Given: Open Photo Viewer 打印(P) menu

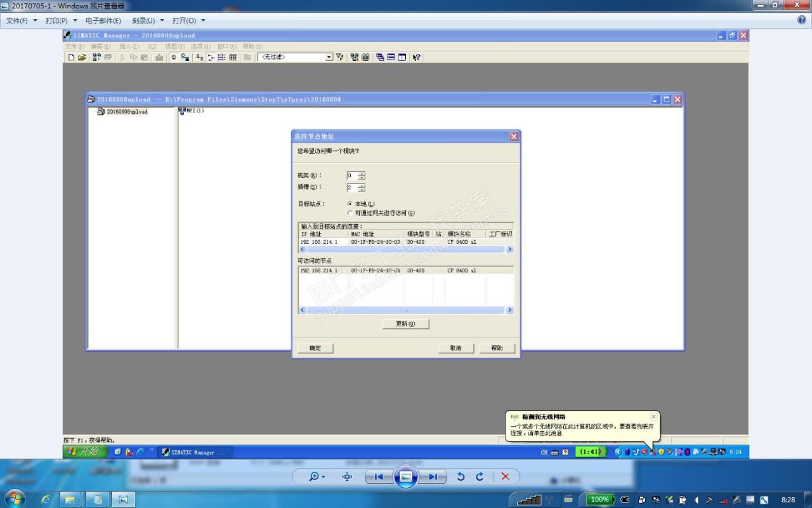Looking at the screenshot, I should pyautogui.click(x=60, y=20).
